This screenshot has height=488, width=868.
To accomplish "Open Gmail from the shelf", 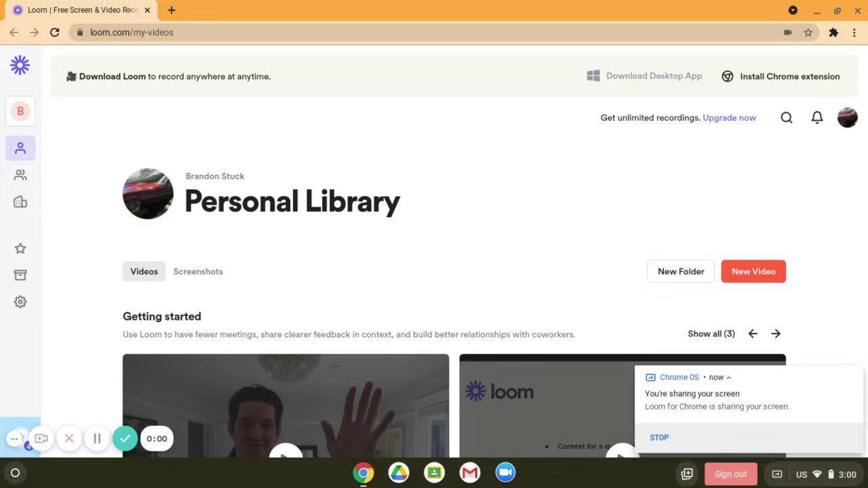I will 470,473.
